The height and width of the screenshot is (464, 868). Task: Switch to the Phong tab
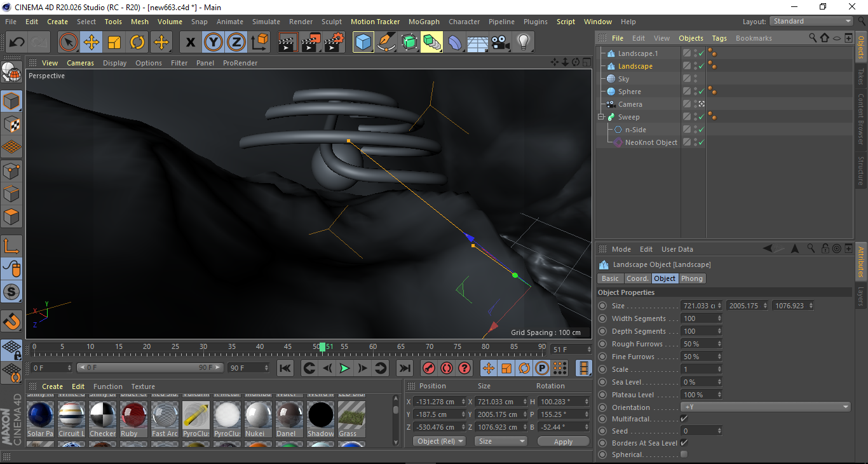pos(692,278)
